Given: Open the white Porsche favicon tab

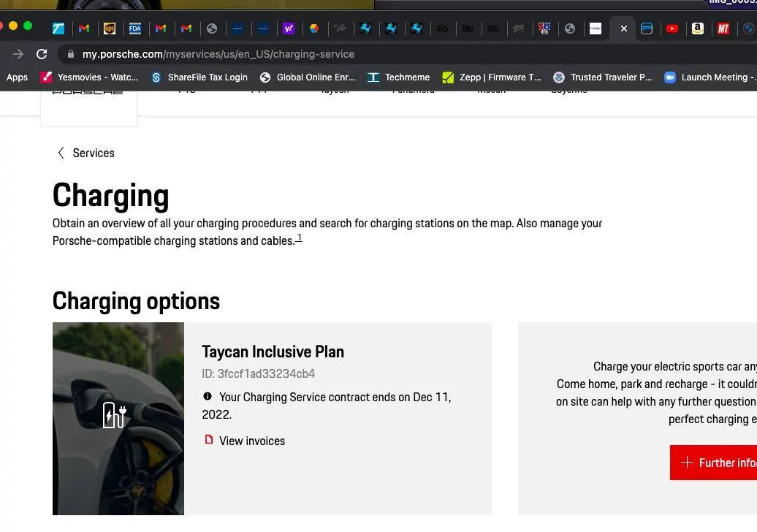Looking at the screenshot, I should tap(596, 28).
